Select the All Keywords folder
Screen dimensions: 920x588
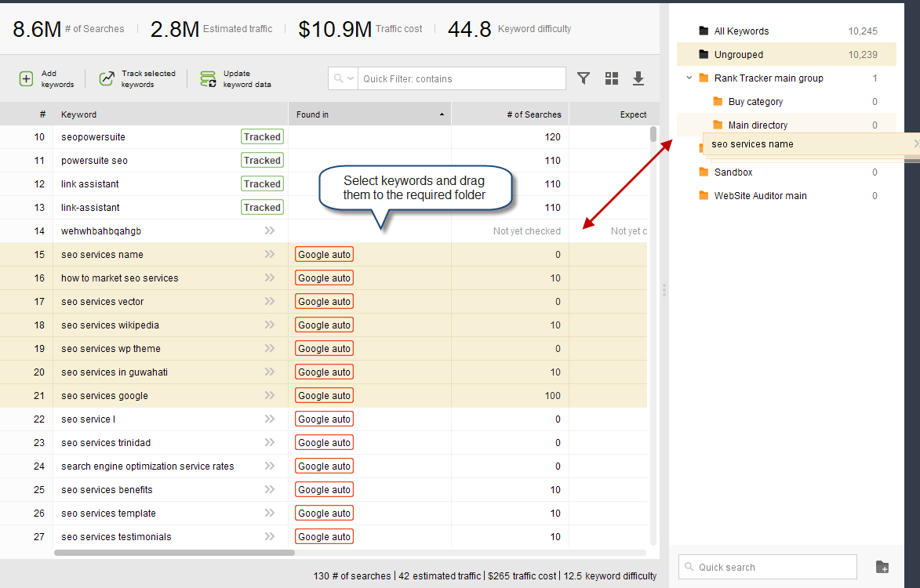pos(741,31)
